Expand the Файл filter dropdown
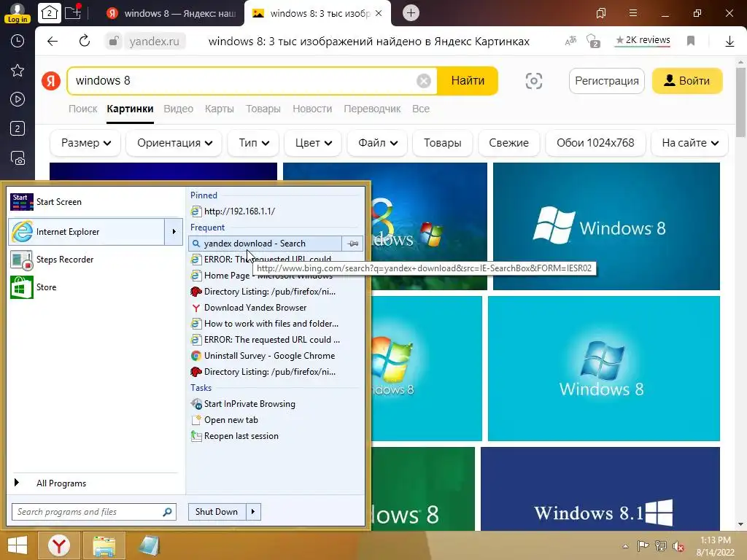Viewport: 747px width, 560px height. click(377, 143)
